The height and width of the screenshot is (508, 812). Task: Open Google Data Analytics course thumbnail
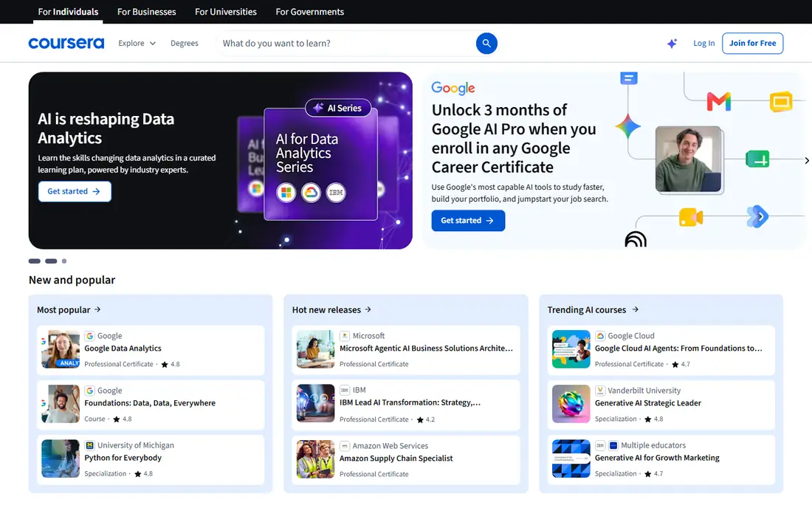[61, 349]
